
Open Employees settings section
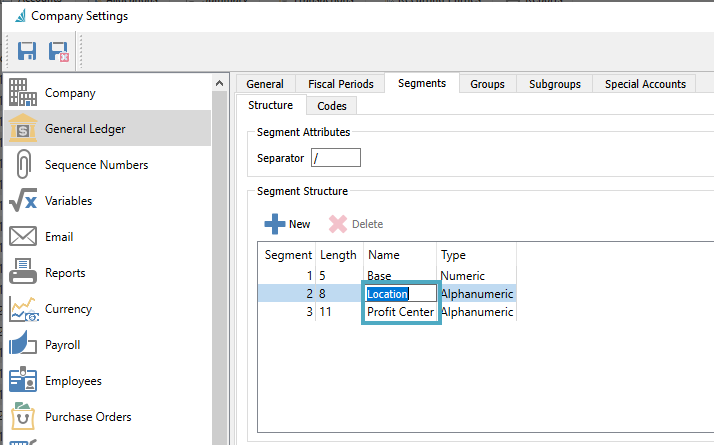click(x=73, y=381)
